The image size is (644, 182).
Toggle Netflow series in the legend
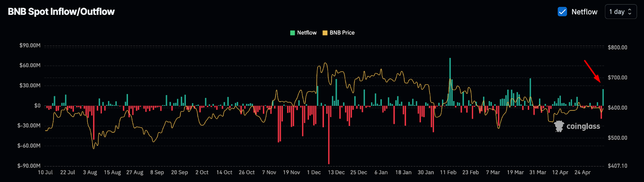click(303, 33)
